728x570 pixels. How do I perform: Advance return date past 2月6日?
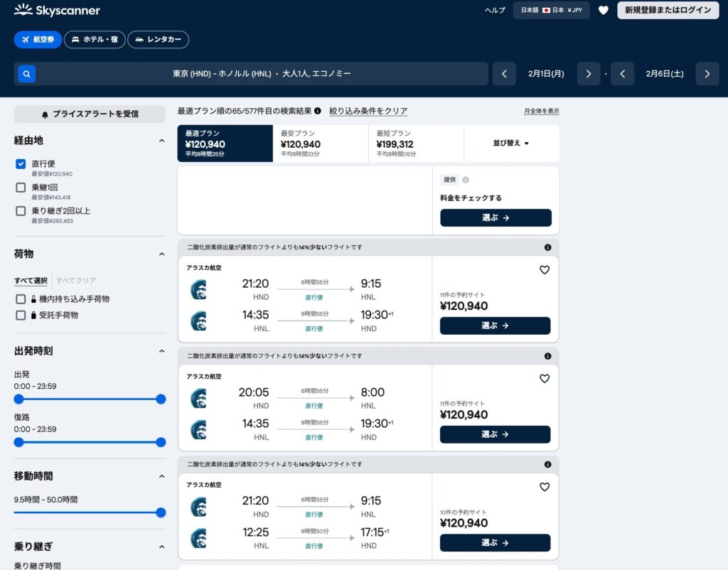click(x=707, y=74)
